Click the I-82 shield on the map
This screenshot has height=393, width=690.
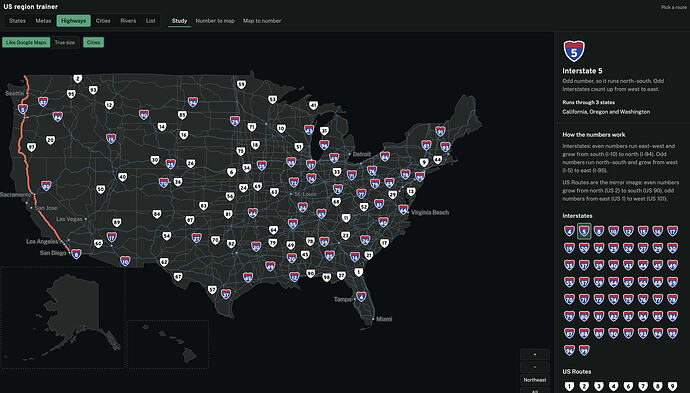[43, 102]
